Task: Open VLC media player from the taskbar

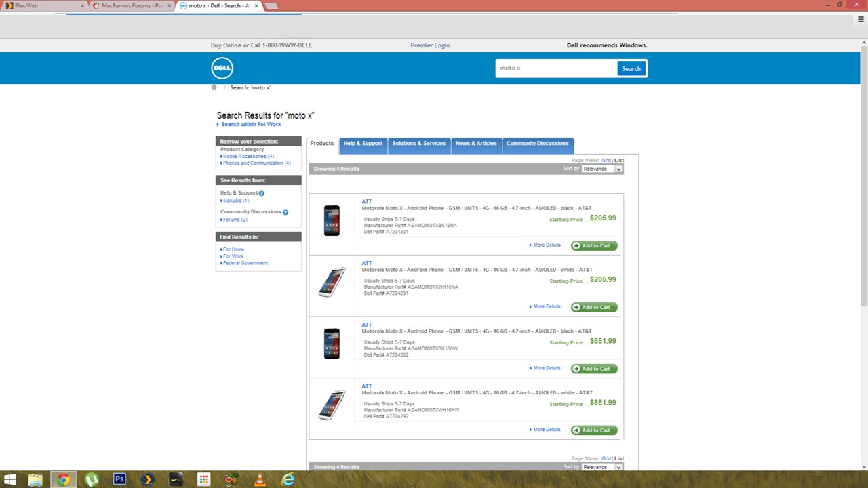Action: (x=260, y=480)
